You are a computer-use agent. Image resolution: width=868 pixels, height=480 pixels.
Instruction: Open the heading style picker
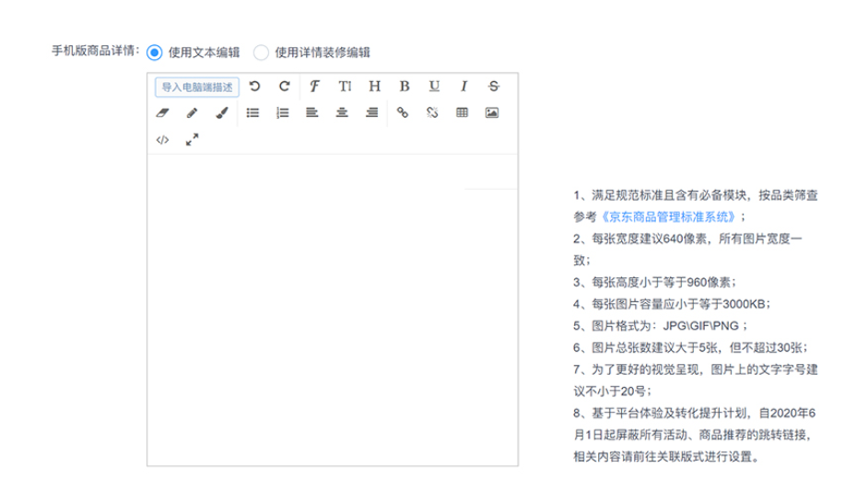[374, 87]
